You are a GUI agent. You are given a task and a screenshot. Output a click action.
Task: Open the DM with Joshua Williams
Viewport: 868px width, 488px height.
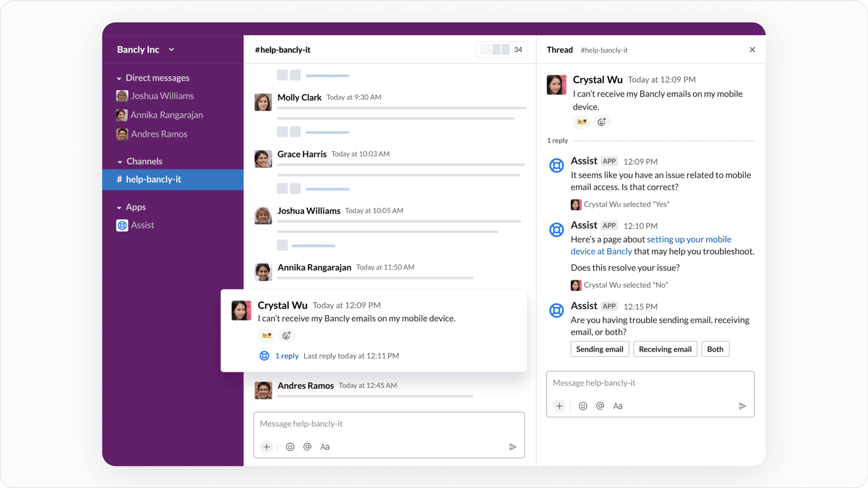[x=162, y=96]
